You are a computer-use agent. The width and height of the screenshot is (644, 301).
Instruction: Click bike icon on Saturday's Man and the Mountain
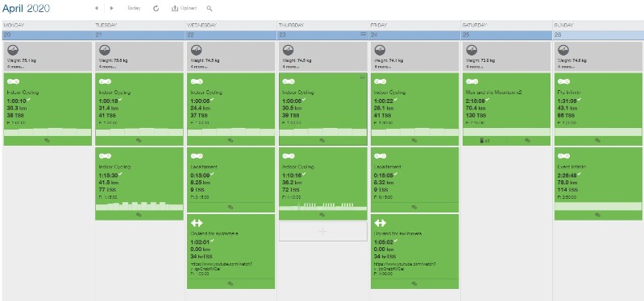click(472, 81)
